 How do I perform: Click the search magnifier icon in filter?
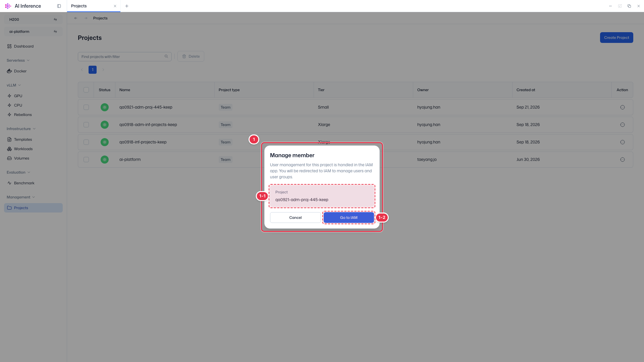[166, 56]
